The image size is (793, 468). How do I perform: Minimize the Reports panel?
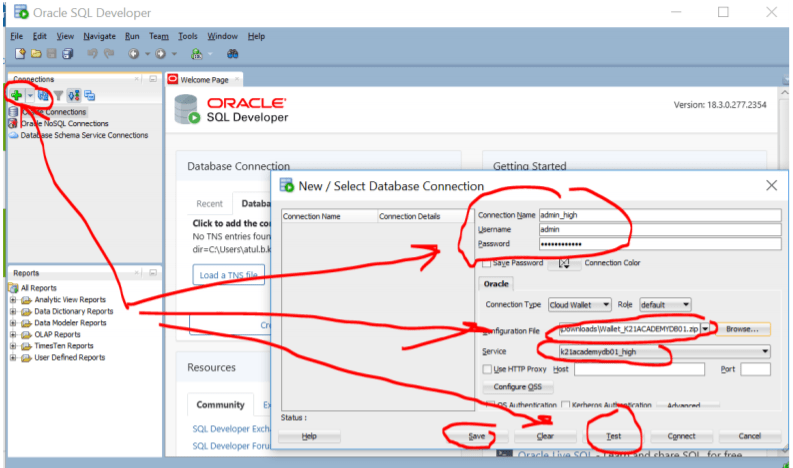153,273
